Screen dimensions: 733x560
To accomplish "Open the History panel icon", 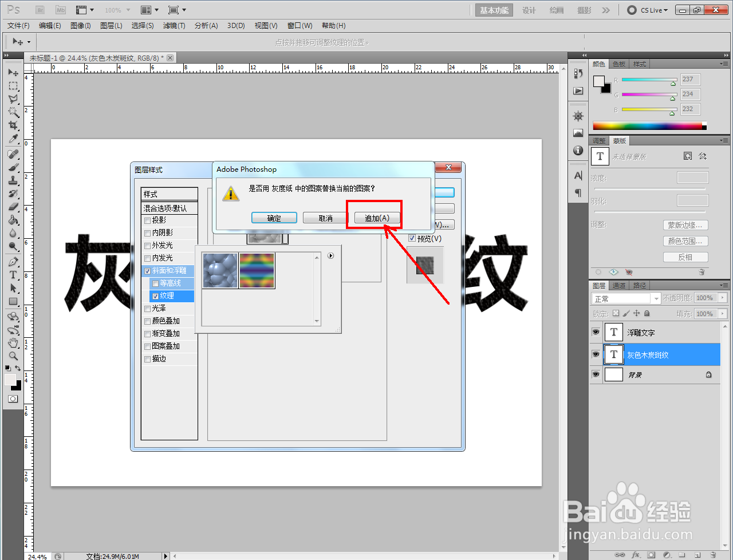I will (x=578, y=73).
